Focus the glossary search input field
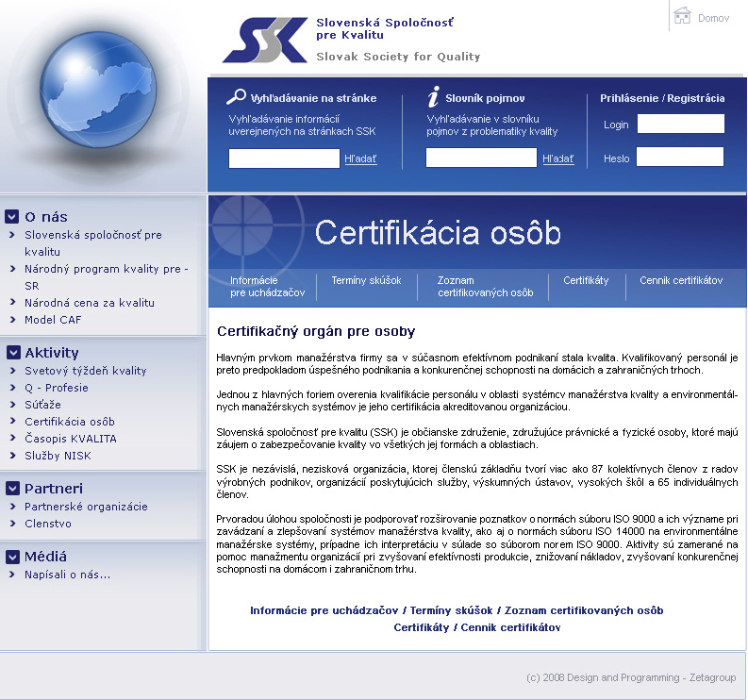748x700 pixels. click(481, 158)
